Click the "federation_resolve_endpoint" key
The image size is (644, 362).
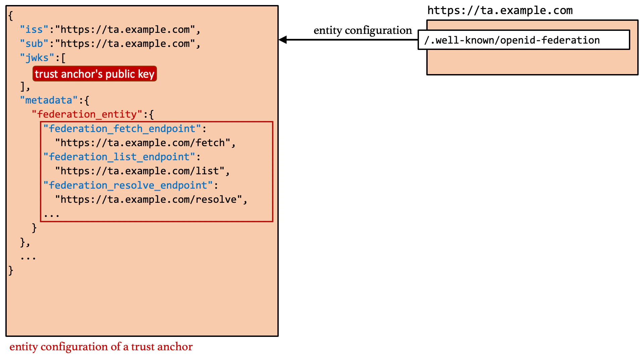128,185
